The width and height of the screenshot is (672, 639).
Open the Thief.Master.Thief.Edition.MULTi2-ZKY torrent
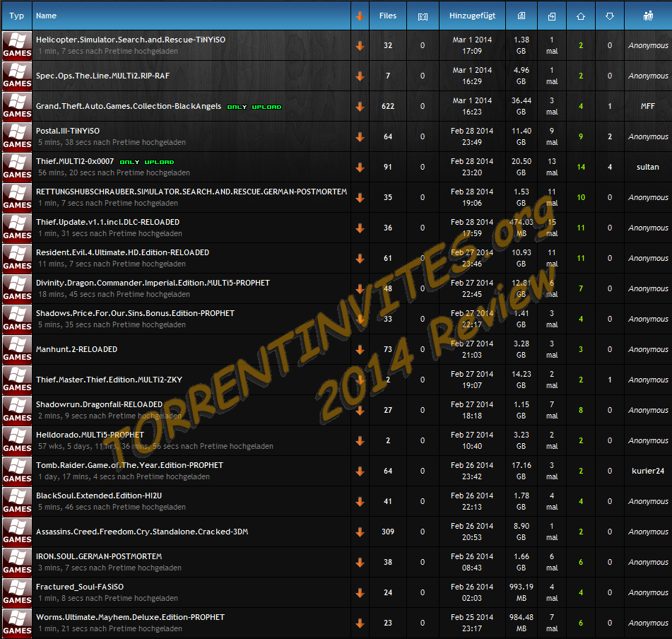(110, 380)
